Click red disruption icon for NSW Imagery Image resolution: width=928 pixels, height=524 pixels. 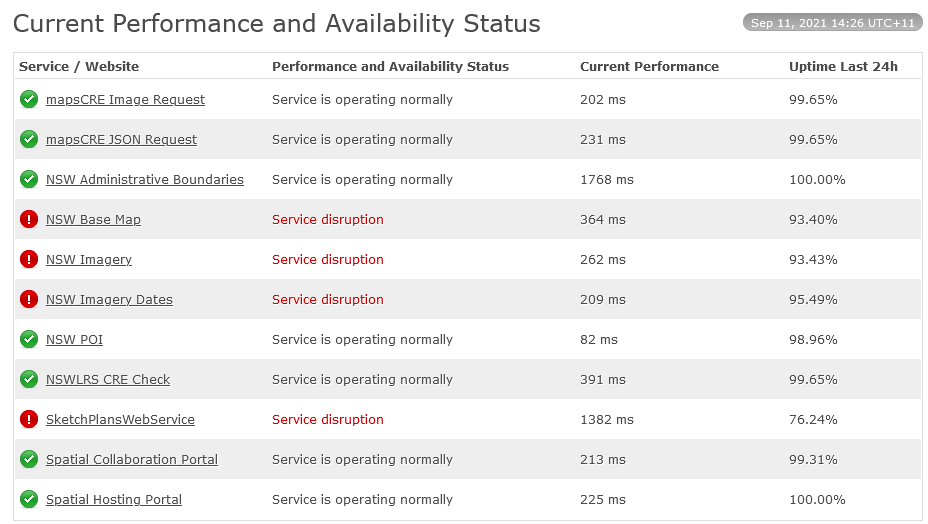28,259
